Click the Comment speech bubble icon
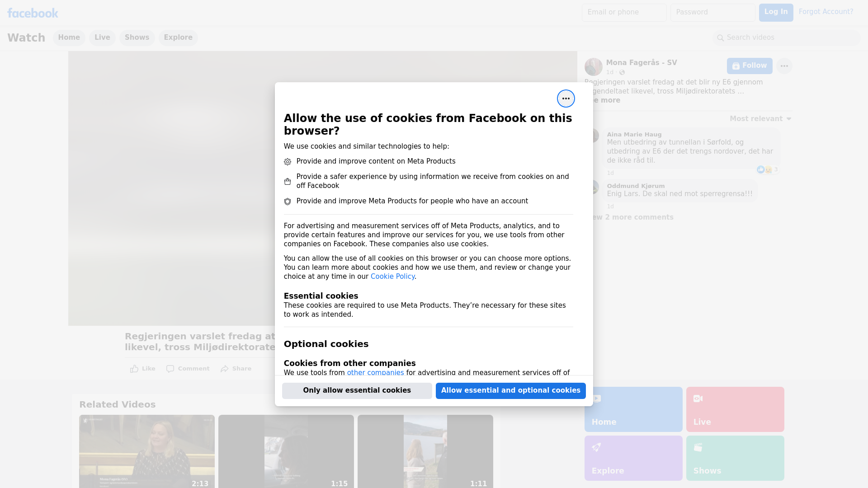The height and width of the screenshot is (488, 868). 170,369
